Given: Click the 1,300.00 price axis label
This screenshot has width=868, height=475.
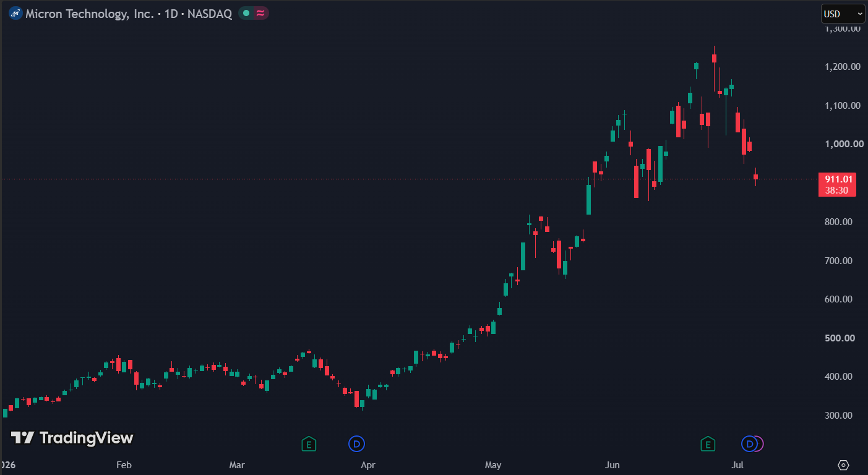Looking at the screenshot, I should click(842, 28).
